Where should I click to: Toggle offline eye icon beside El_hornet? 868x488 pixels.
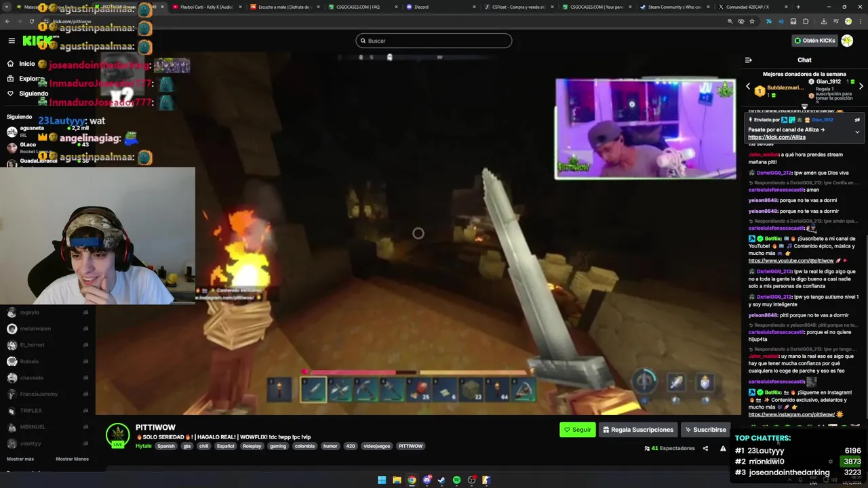coord(85,345)
